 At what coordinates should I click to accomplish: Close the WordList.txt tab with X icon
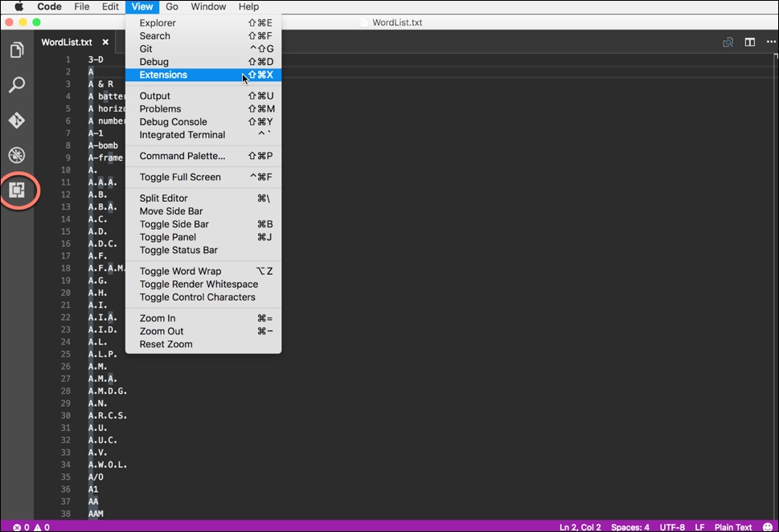point(105,43)
